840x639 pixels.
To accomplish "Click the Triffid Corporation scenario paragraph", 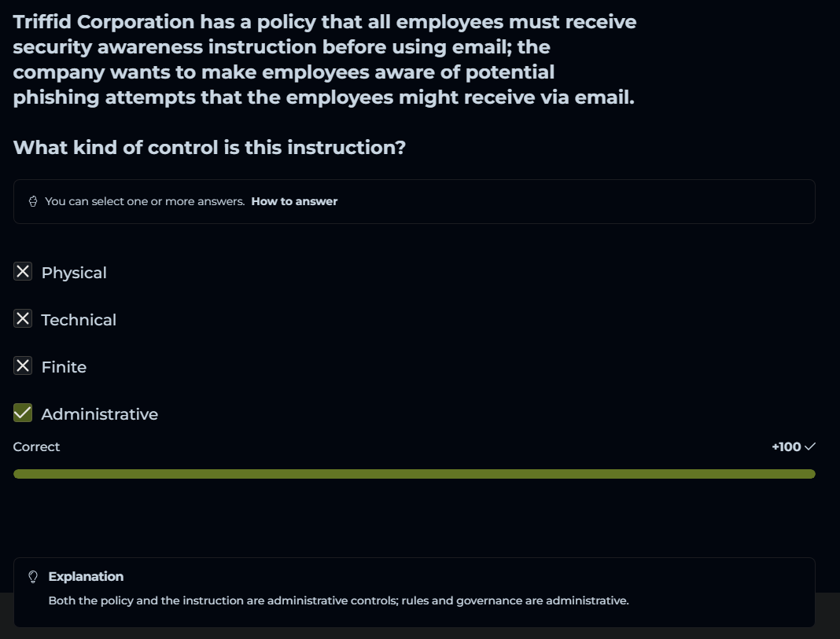I will pos(324,60).
